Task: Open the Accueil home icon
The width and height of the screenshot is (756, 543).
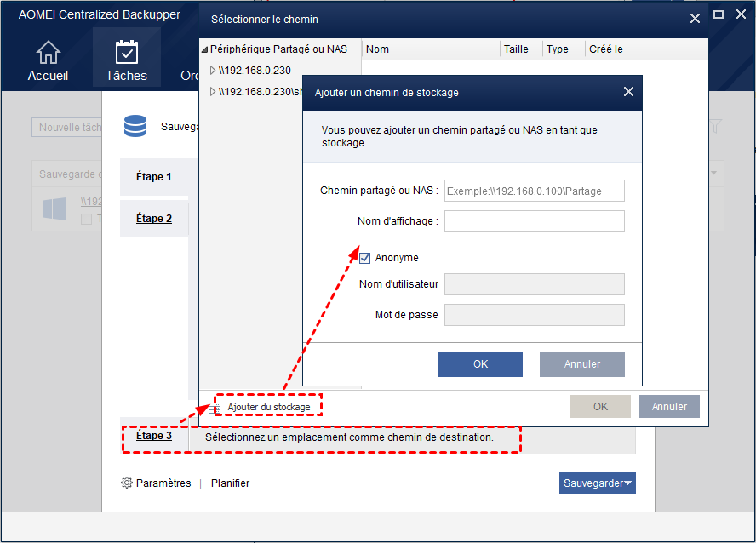Action: click(49, 53)
